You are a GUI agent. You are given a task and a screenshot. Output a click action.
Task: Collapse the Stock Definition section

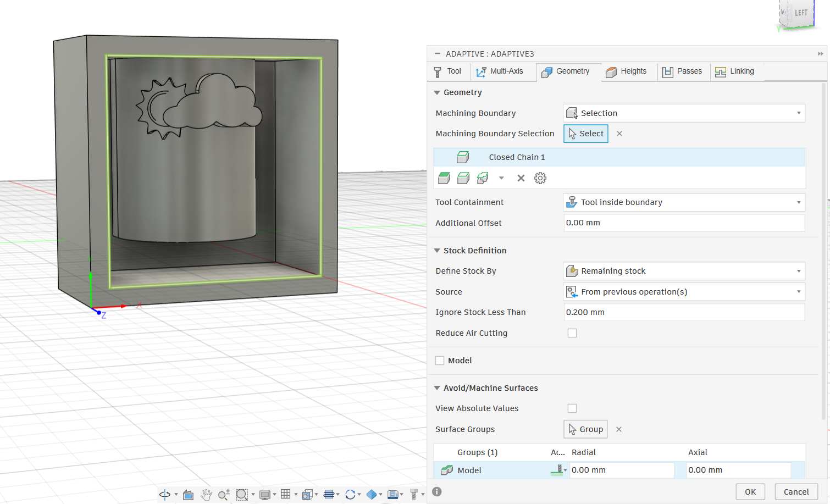(x=437, y=251)
